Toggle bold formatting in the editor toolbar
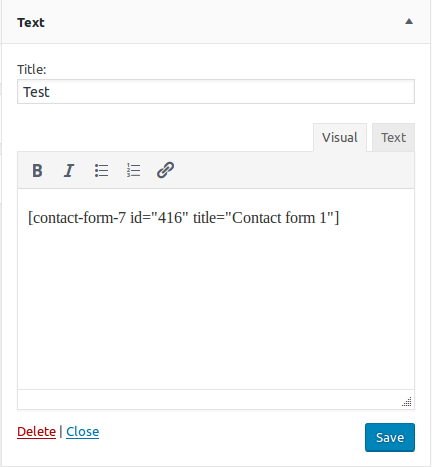 (x=37, y=170)
